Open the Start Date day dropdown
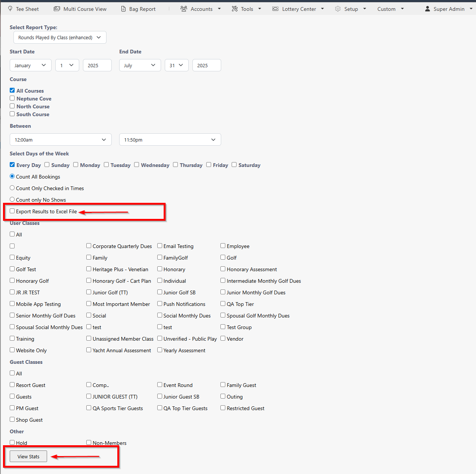476x474 pixels. tap(67, 65)
